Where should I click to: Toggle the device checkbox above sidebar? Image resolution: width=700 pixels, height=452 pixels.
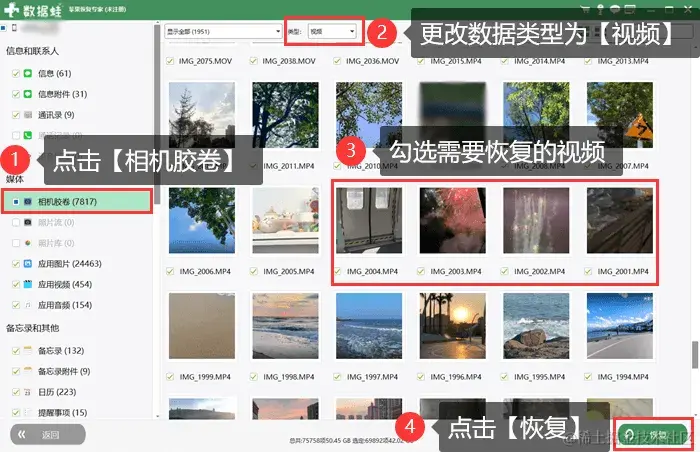[x=4, y=28]
